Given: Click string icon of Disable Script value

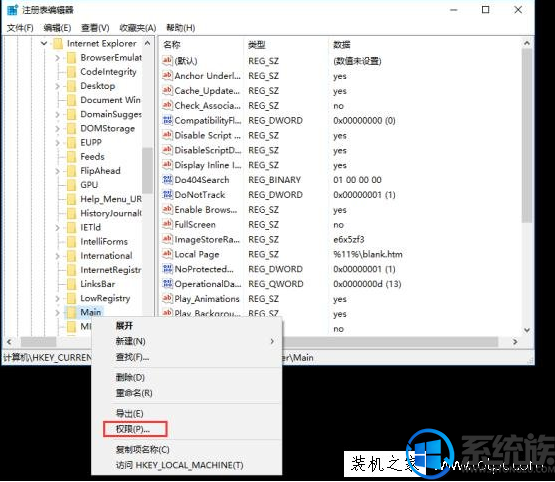Looking at the screenshot, I should pos(167,135).
